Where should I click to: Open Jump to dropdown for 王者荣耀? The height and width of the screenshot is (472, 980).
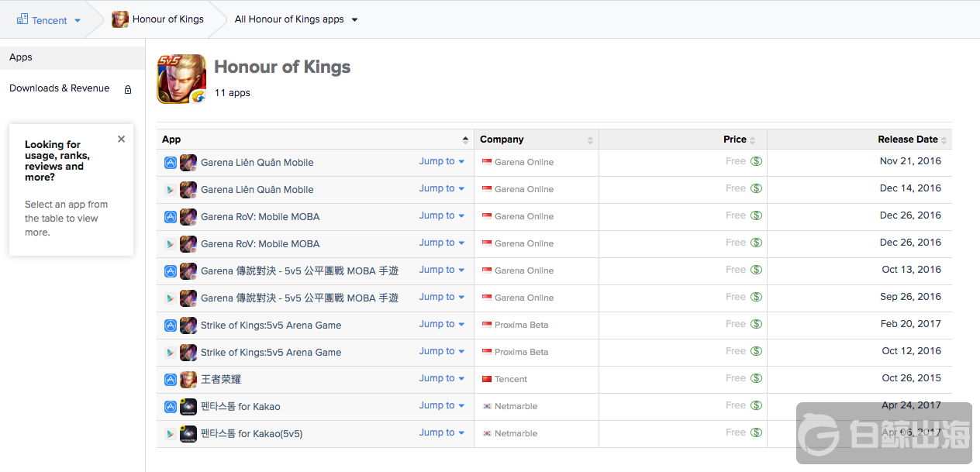click(x=441, y=378)
